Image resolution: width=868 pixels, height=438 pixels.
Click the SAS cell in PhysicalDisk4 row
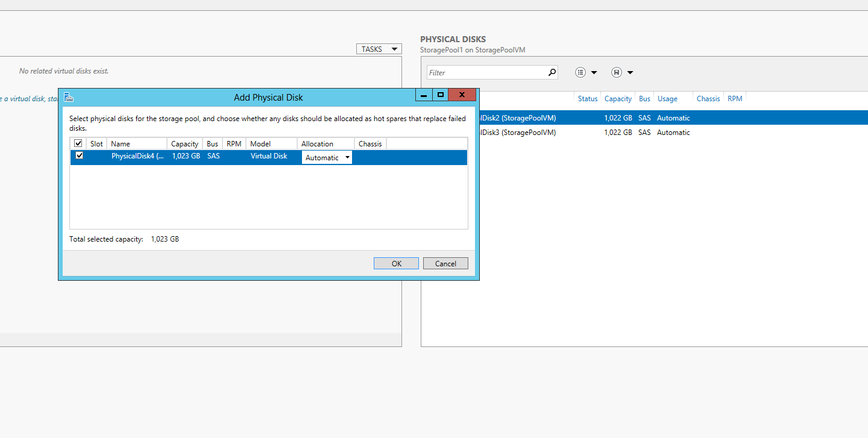tap(213, 156)
